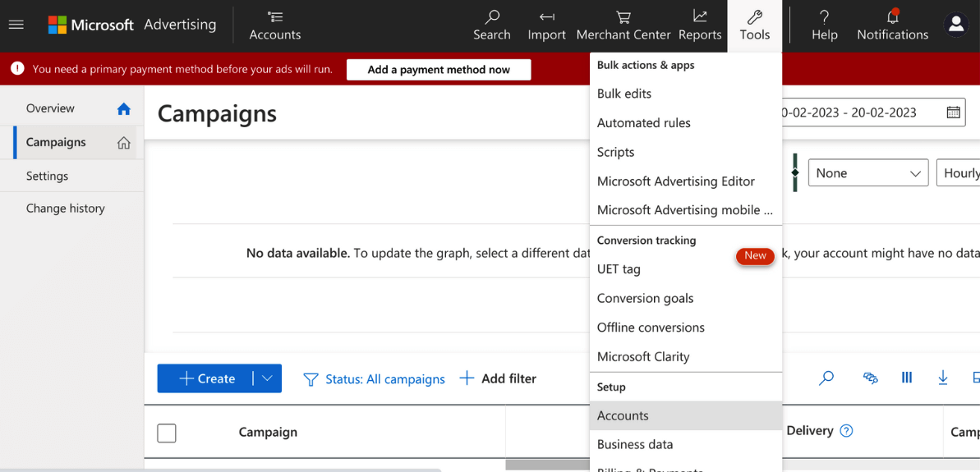Click the graph metric color marker
Viewport: 980px width, 472px height.
(x=795, y=173)
